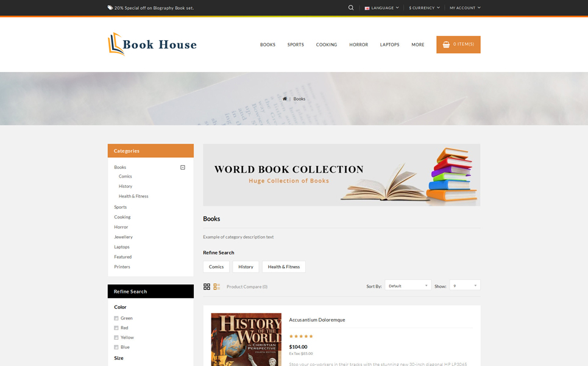Tick the Green color checkbox
The width and height of the screenshot is (588, 366).
[x=116, y=318]
